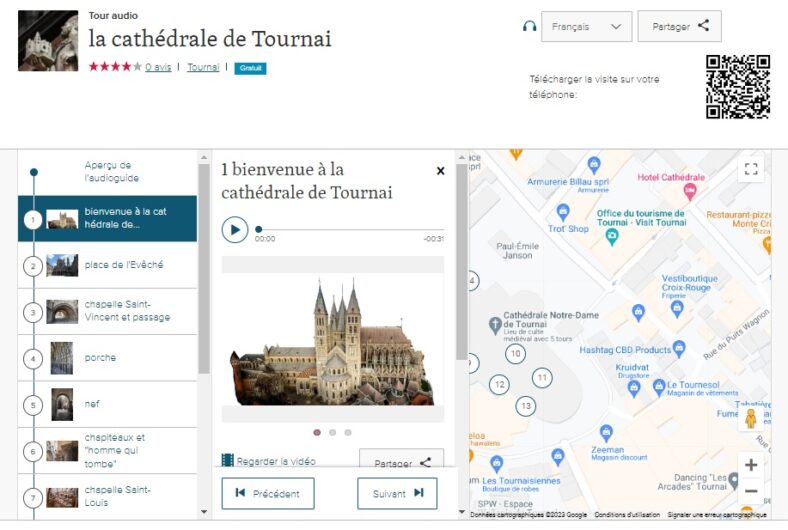The height and width of the screenshot is (530, 788).
Task: Zoom in on the map
Action: (x=751, y=465)
